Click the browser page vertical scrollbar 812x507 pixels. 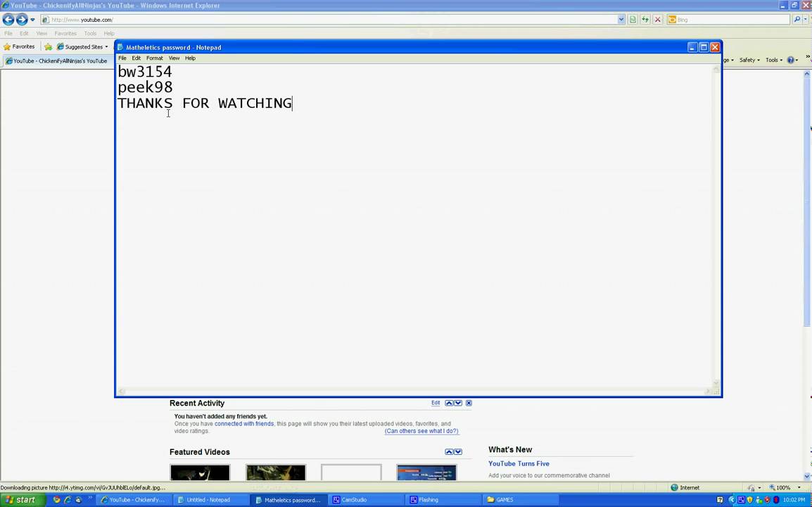(x=807, y=275)
